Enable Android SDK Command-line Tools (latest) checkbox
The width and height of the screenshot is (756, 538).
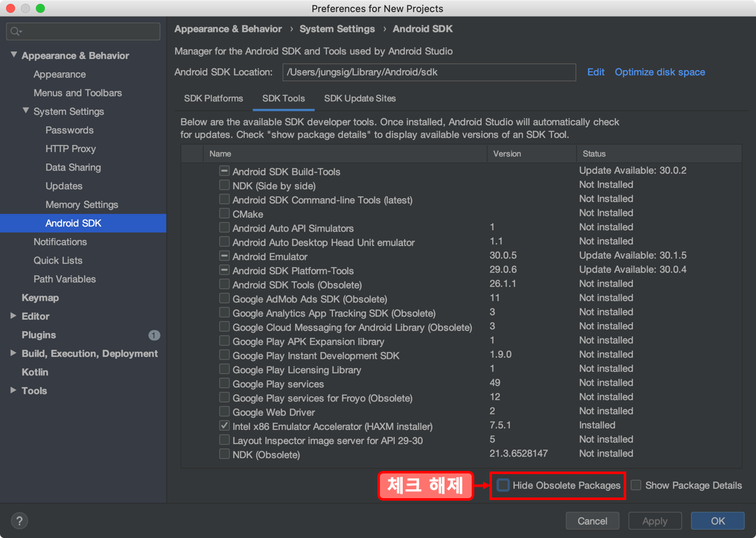point(224,199)
